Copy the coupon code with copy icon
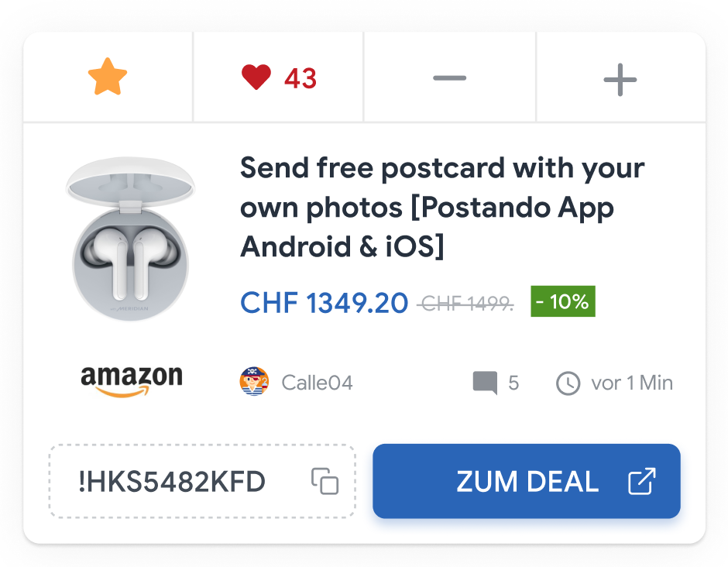Image resolution: width=728 pixels, height=567 pixels. click(x=325, y=481)
